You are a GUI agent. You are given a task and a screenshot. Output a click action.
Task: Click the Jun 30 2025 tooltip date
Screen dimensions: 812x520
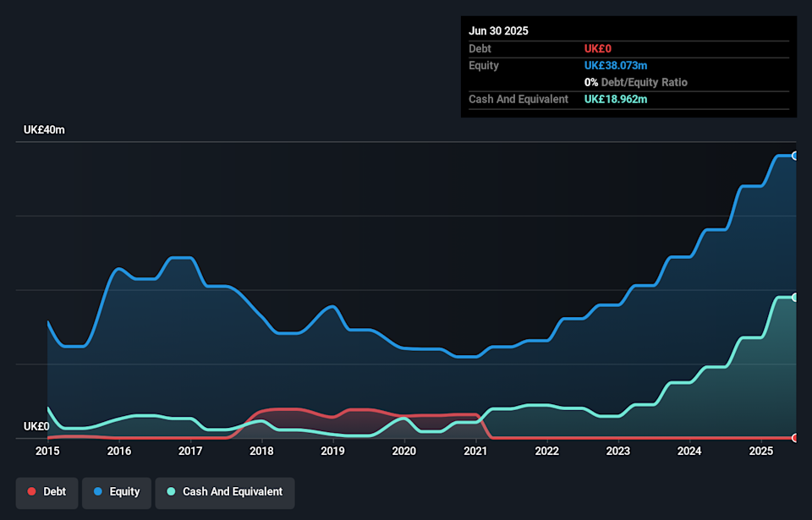[x=498, y=30]
